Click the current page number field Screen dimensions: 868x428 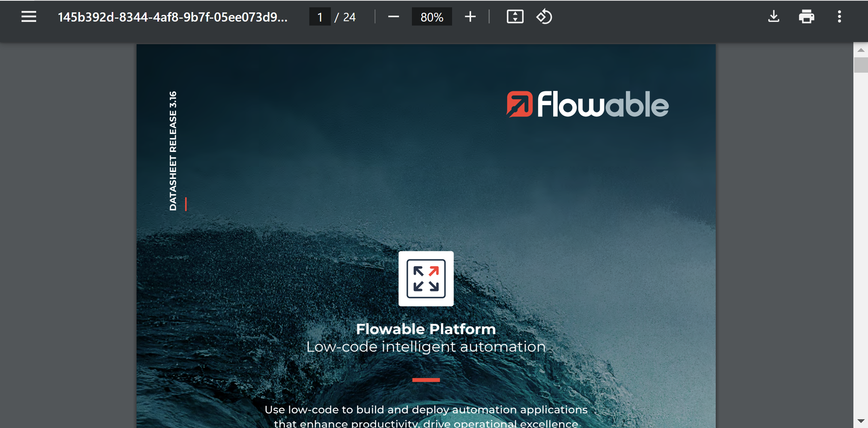click(x=320, y=17)
